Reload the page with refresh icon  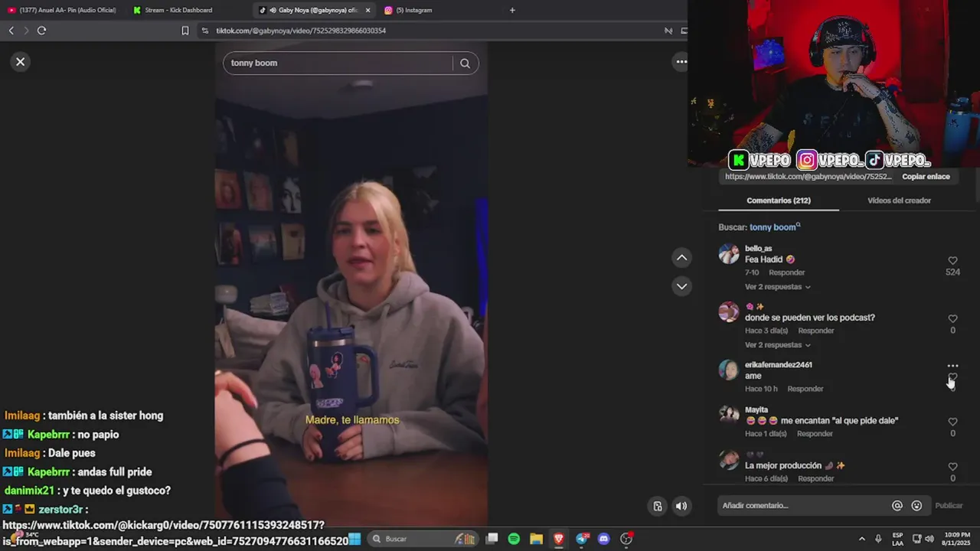coord(42,31)
